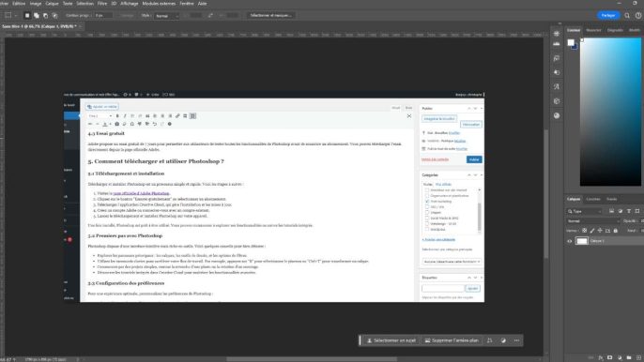
Task: Open the layer blend mode Normal dropdown
Action: 593,220
